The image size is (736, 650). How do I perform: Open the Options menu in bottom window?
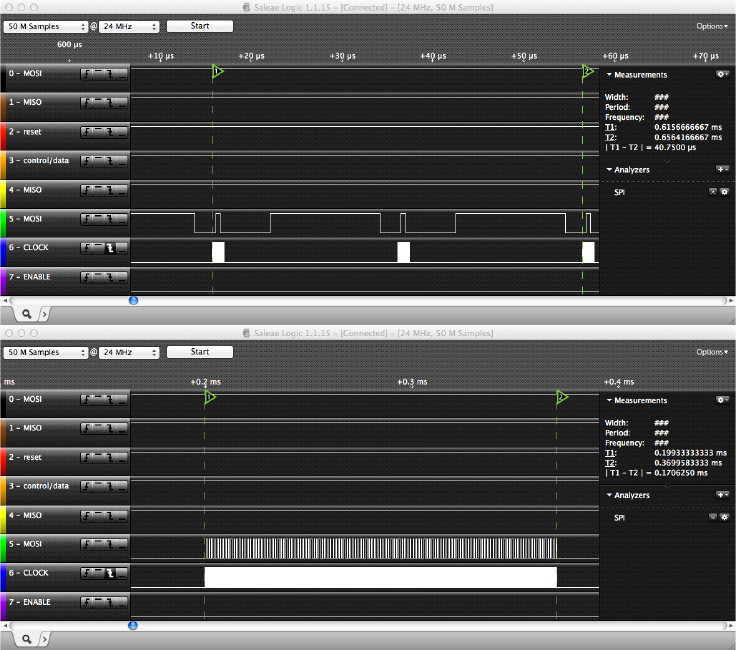(x=712, y=352)
